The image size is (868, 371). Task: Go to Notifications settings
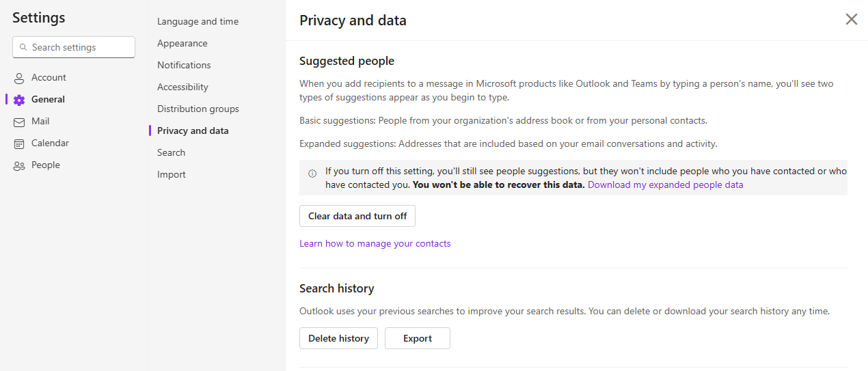[184, 65]
